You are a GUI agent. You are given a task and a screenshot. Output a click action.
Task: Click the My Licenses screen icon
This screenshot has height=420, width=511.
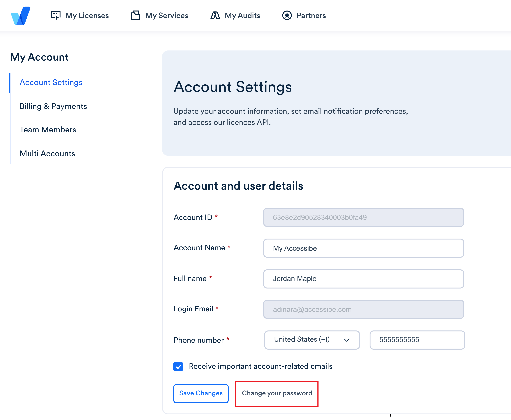coord(56,15)
